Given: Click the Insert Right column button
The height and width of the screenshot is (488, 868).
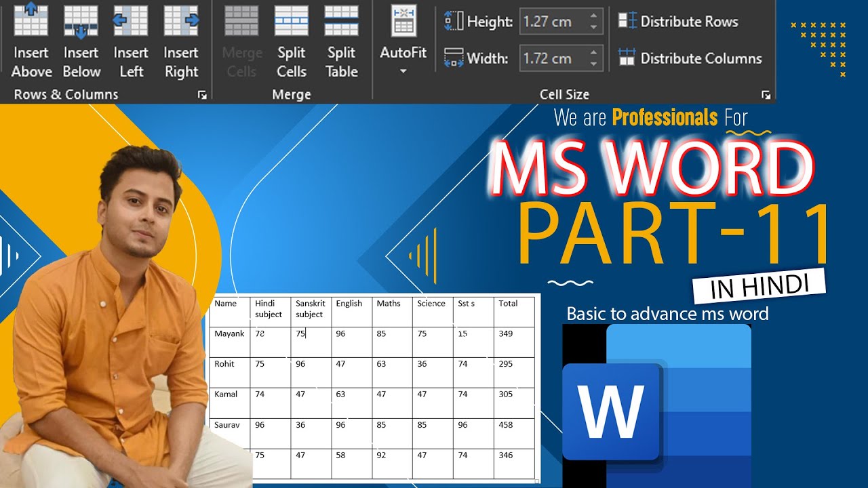Looking at the screenshot, I should pos(181,41).
